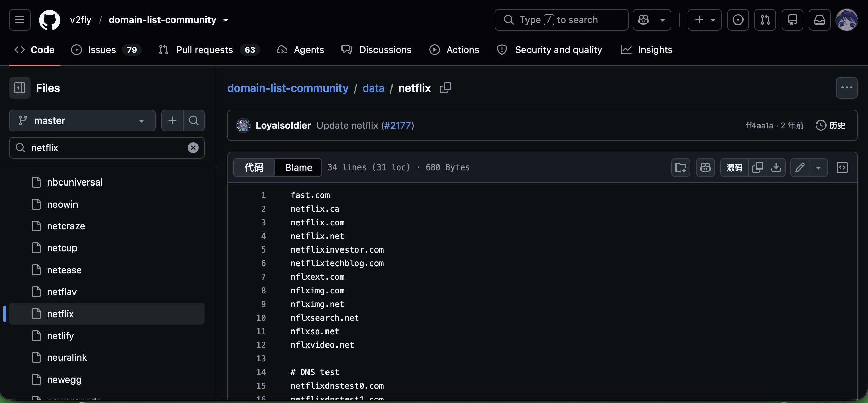Open the repositories icon in top header
868x403 pixels.
click(x=792, y=20)
